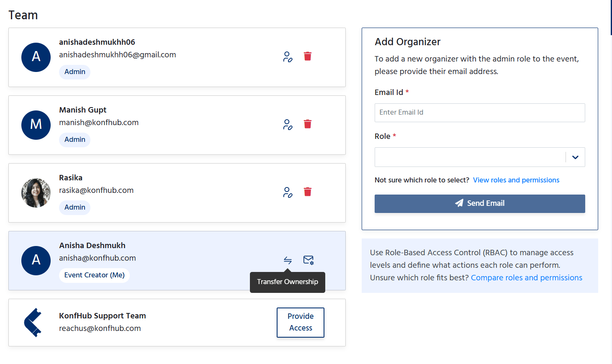Click the Event Creator (Me) badge
Screen dimensions: 612x364
tap(95, 275)
